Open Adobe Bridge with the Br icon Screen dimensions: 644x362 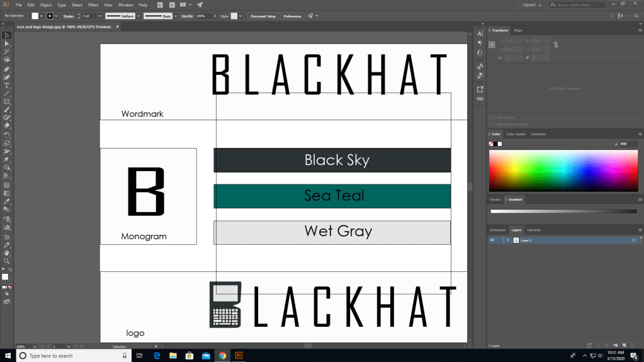coord(160,4)
